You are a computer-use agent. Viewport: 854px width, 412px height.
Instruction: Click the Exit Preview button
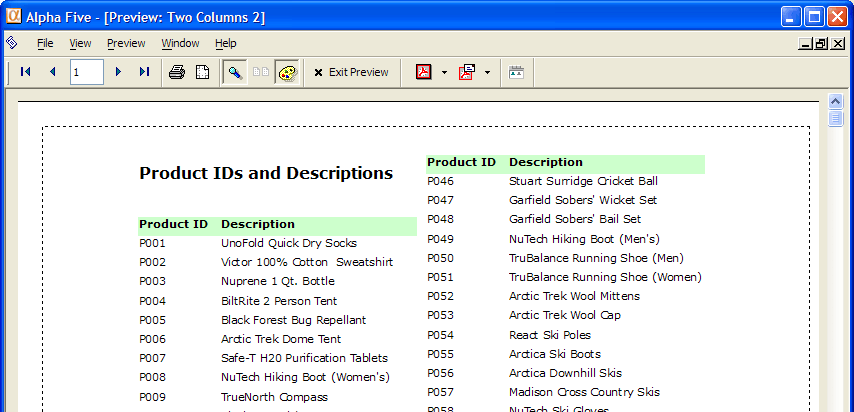351,72
